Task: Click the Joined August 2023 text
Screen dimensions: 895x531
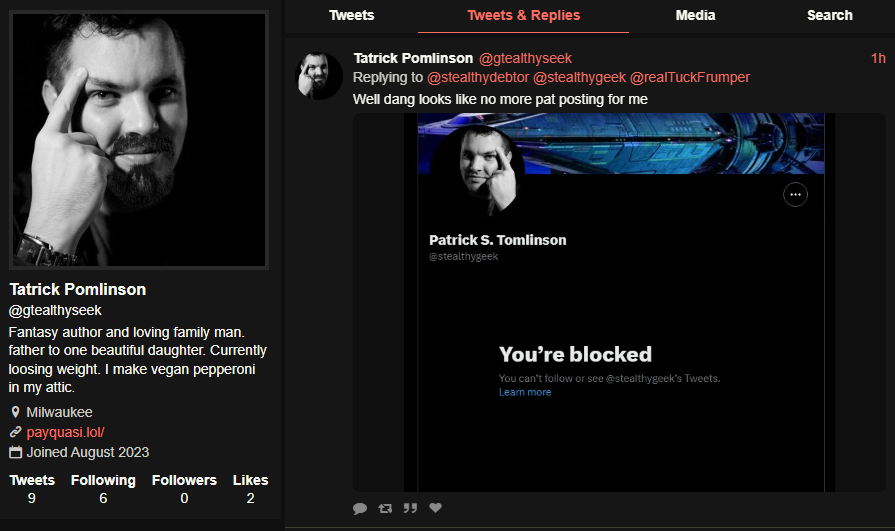Action: click(88, 452)
